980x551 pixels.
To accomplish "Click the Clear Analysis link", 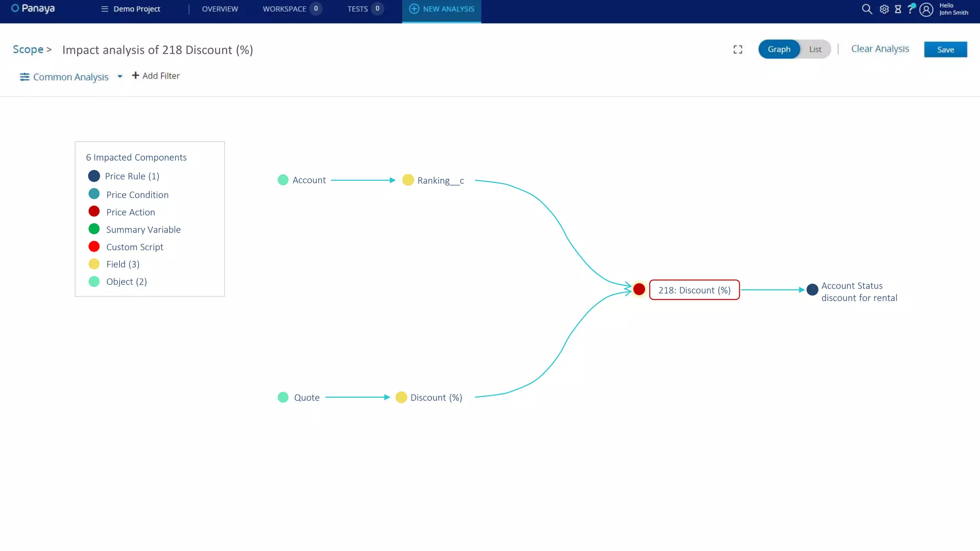I will (880, 49).
